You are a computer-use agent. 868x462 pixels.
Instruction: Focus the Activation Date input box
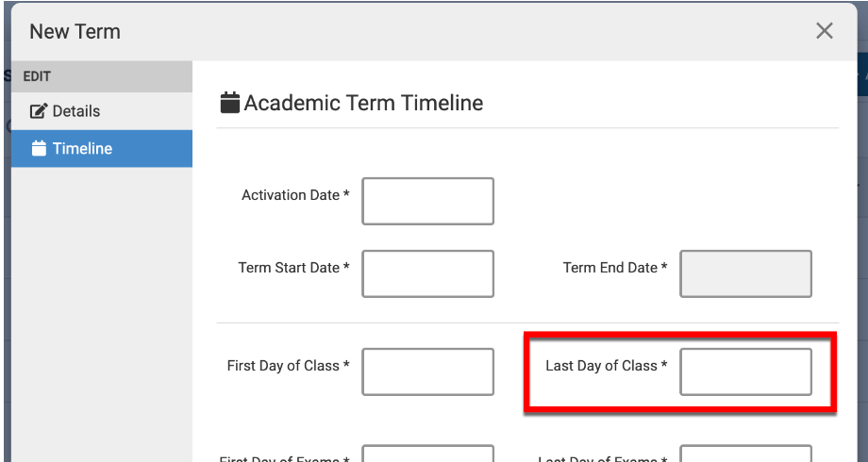pyautogui.click(x=427, y=201)
